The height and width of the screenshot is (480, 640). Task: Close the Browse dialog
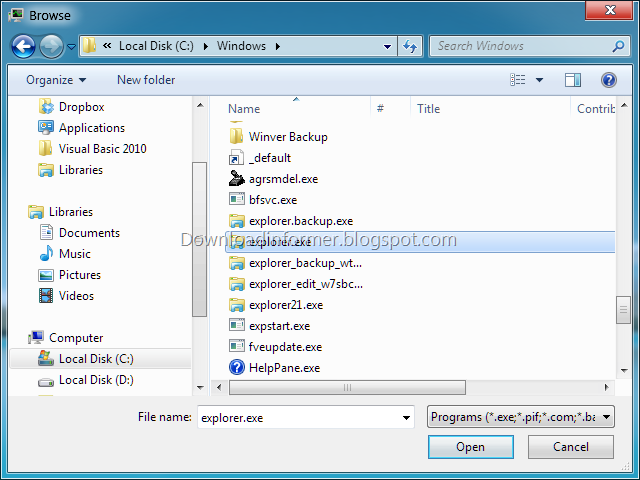coord(610,10)
